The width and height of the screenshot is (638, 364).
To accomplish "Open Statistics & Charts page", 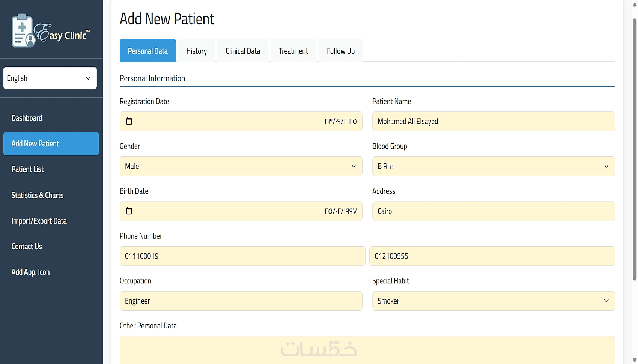I will click(x=38, y=195).
